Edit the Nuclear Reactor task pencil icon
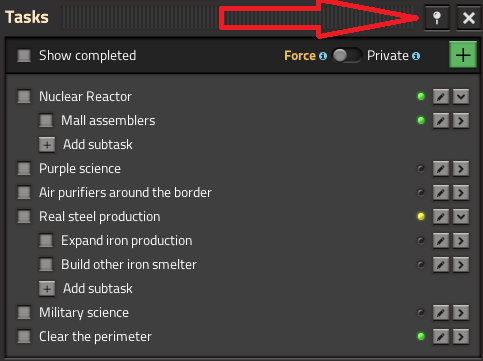483x361 pixels. [x=441, y=97]
